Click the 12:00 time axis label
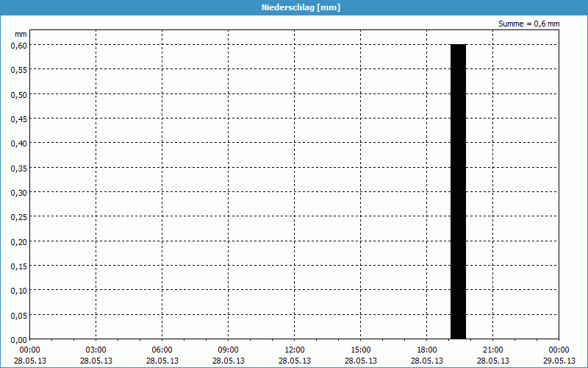This screenshot has width=588, height=368. [294, 350]
